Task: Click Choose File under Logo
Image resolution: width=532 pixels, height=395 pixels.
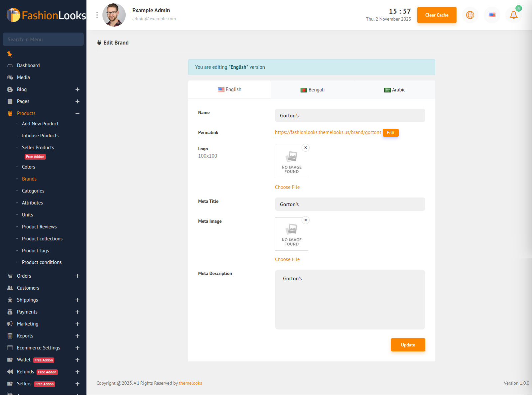Action: (x=287, y=187)
